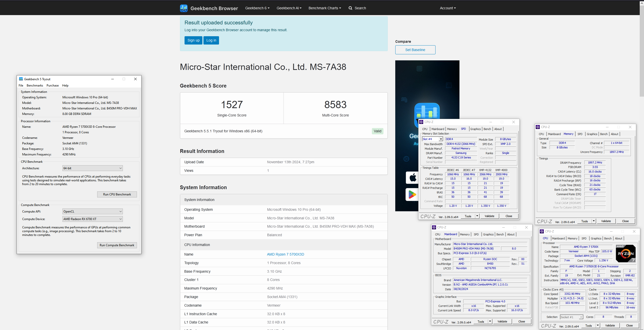
Task: Click Tools button in CPU-Z Mainboard window
Action: pyautogui.click(x=481, y=321)
